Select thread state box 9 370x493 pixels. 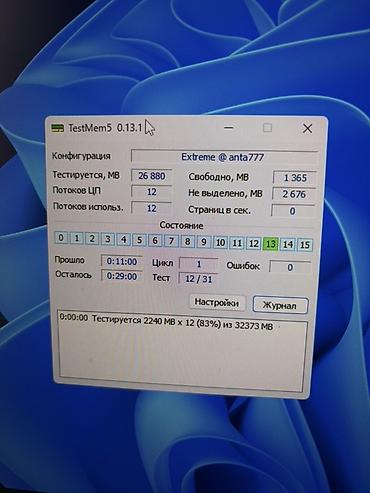tap(204, 241)
